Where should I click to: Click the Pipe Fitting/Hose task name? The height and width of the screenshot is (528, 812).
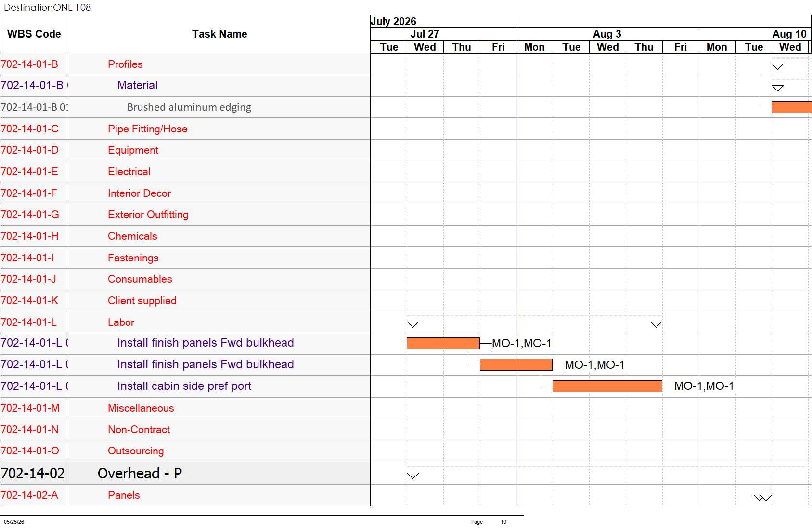coord(147,129)
